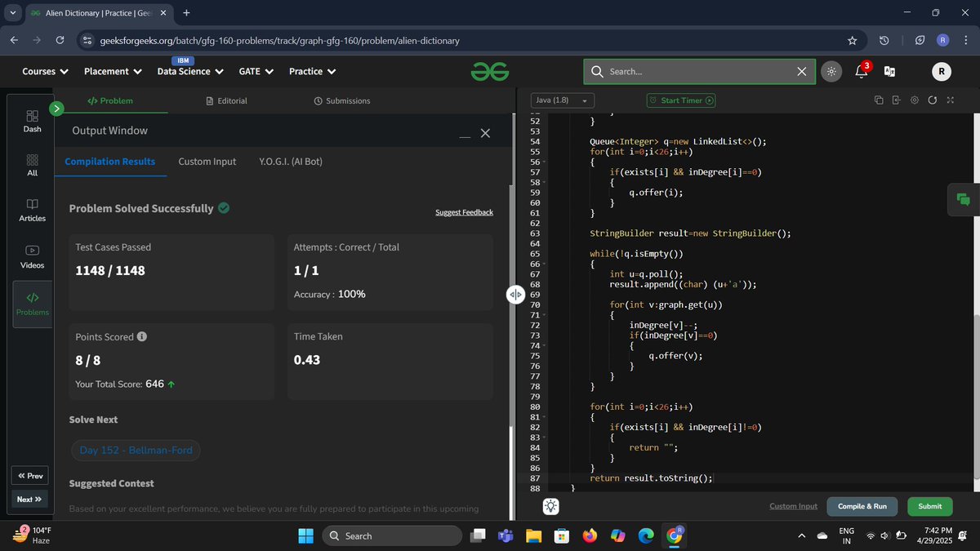Collapse code fold arrow at line 56
The width and height of the screenshot is (980, 551).
pos(544,162)
